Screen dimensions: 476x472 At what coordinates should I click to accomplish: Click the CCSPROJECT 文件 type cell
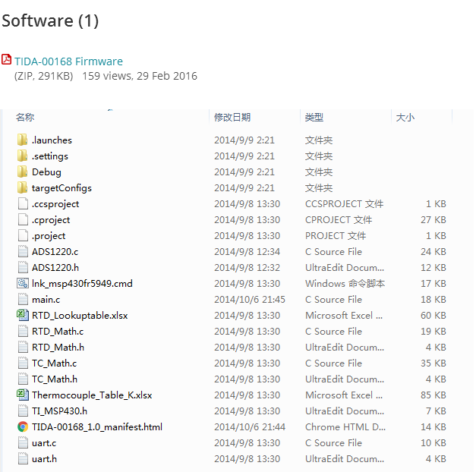click(x=344, y=203)
